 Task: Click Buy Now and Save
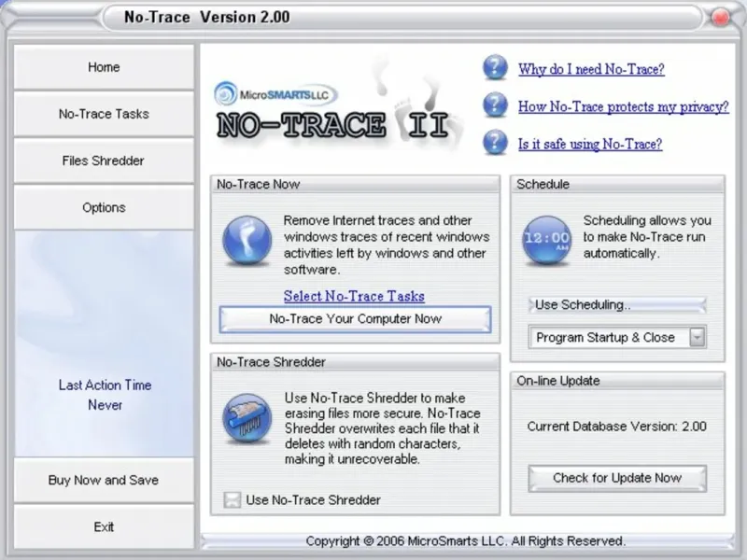104,480
